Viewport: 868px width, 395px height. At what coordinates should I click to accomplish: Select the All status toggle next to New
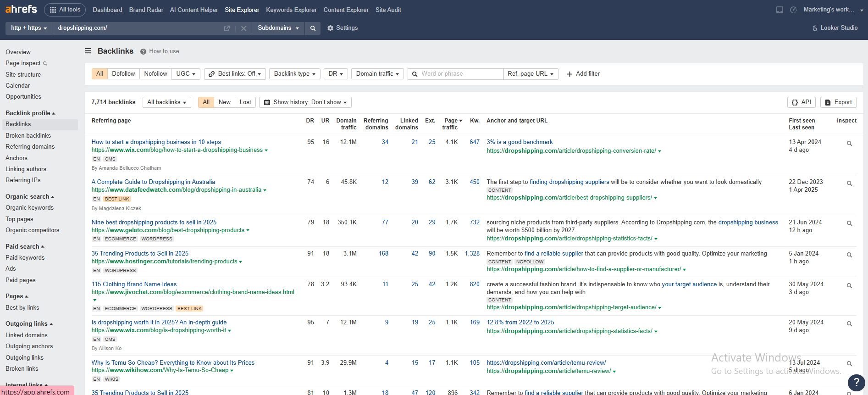(x=206, y=102)
